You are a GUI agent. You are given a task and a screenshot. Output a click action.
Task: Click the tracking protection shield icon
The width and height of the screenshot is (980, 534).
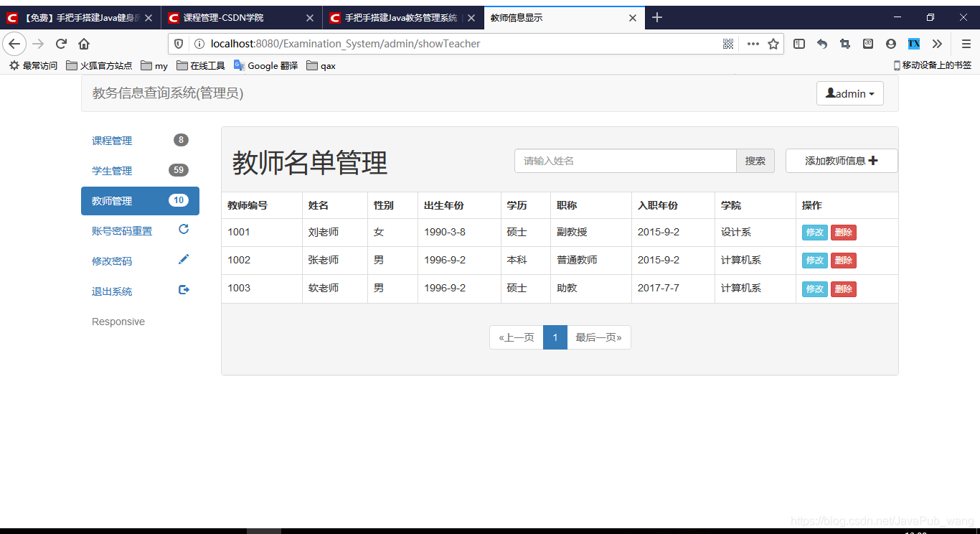[x=179, y=44]
